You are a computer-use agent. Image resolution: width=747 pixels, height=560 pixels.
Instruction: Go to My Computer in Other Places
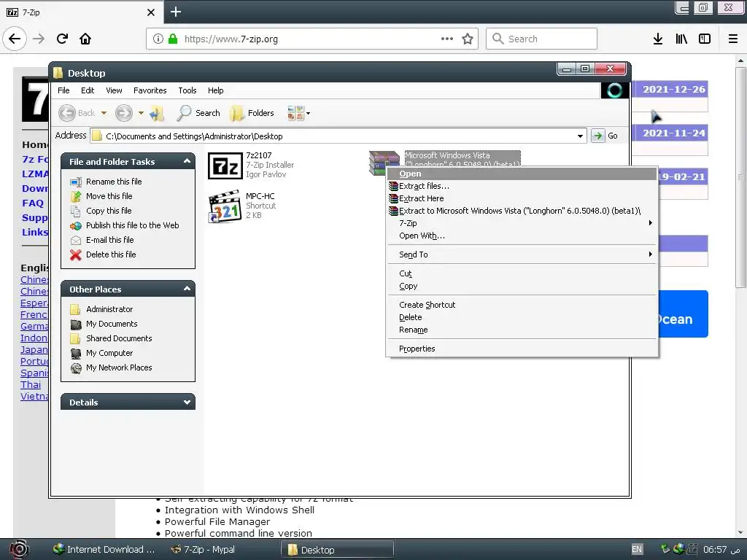click(101, 354)
